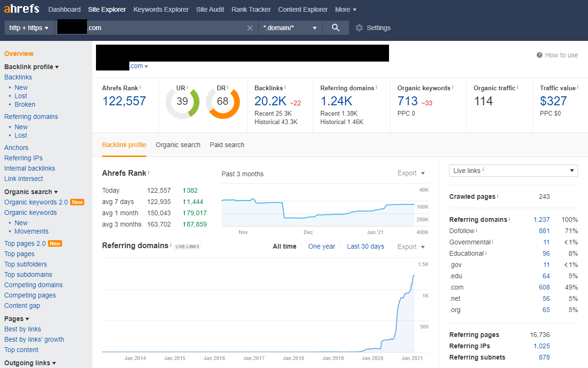Open Keywords Explorer in top navigation
Screen dimensions: 588x368
(x=161, y=9)
